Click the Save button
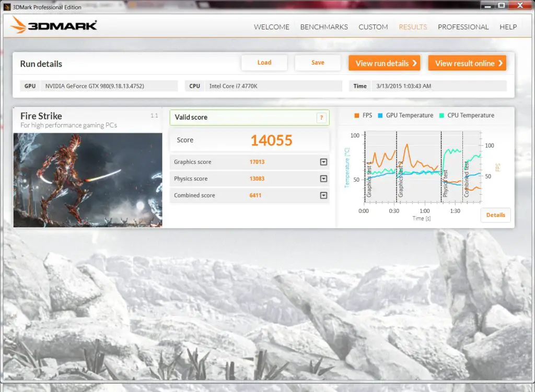 (x=318, y=63)
